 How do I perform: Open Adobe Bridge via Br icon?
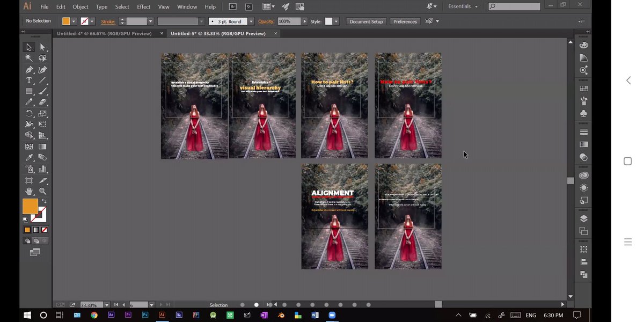pyautogui.click(x=232, y=6)
